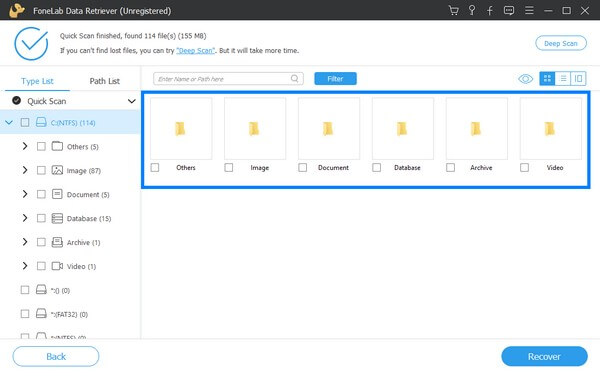The width and height of the screenshot is (600, 378).
Task: Open the Archive folder thumbnail
Action: (476, 129)
